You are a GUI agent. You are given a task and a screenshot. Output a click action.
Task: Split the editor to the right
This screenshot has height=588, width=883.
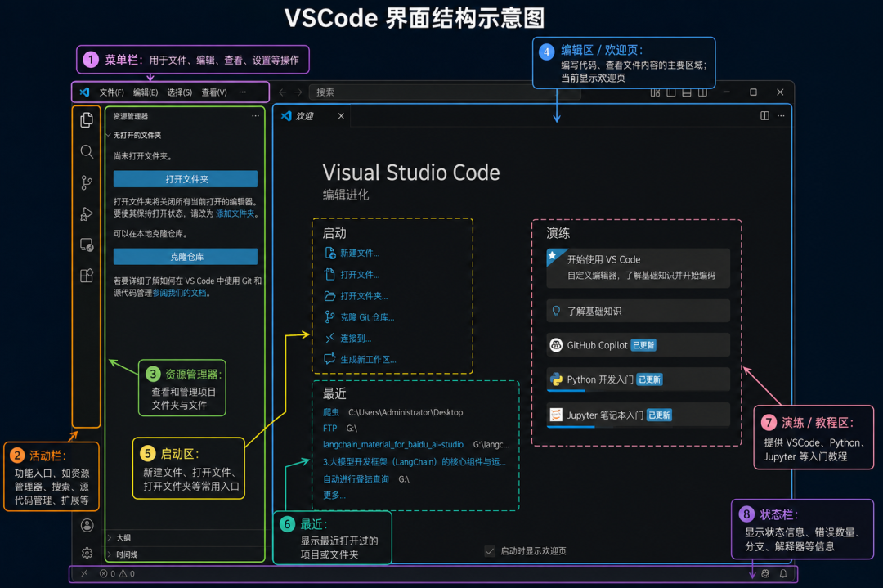[x=764, y=115]
